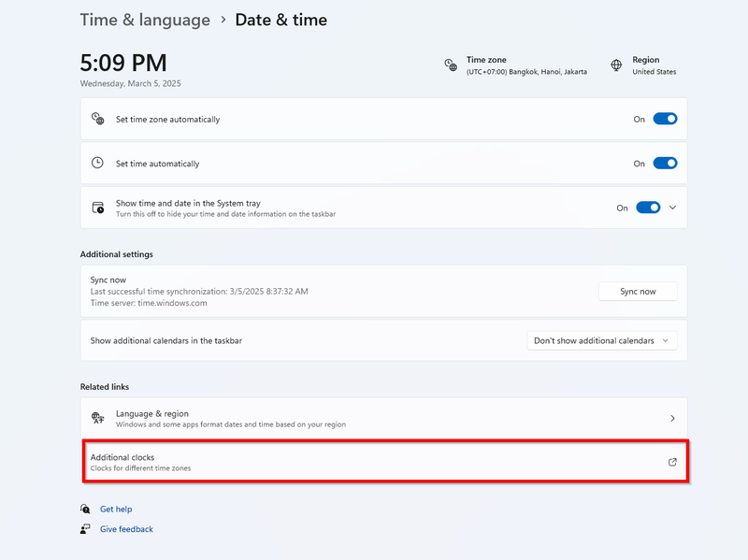Open the additional calendars dropdown
The image size is (748, 560).
(x=601, y=340)
